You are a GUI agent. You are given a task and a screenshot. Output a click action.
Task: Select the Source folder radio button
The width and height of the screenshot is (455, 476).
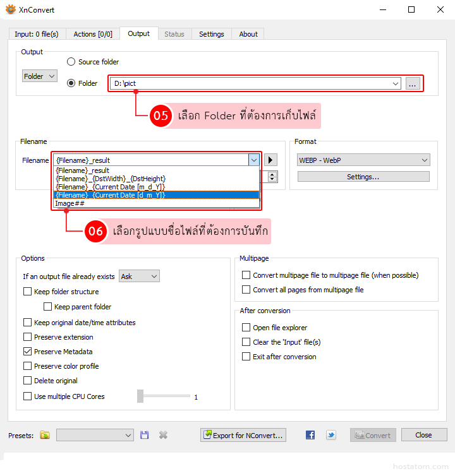(x=71, y=62)
